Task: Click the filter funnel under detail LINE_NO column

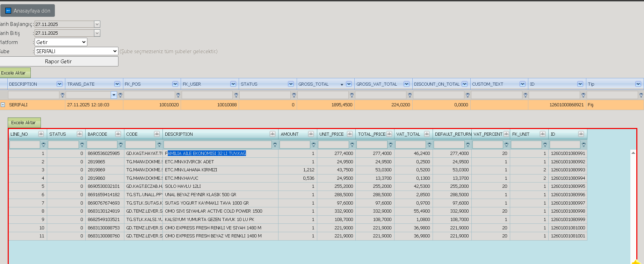Action: (43, 145)
